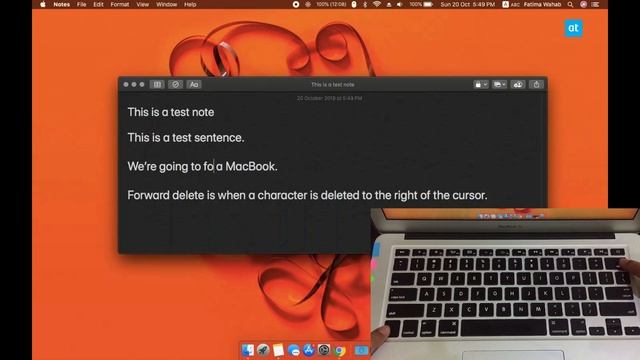Click the note date '20 October 2019' line

pos(329,98)
